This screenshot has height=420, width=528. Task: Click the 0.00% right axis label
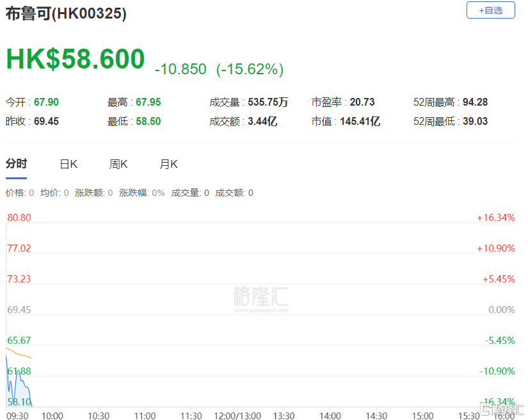pos(501,309)
